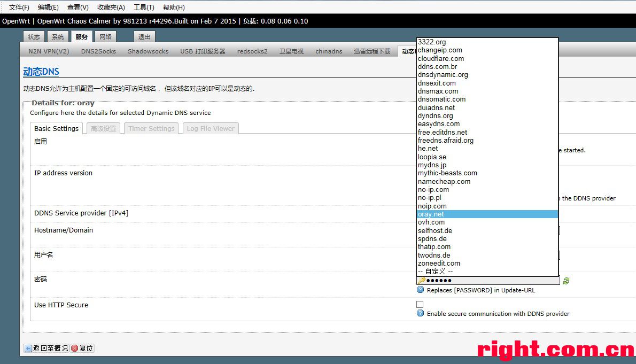Select ovh.com entry
This screenshot has width=636, height=364.
pyautogui.click(x=487, y=222)
